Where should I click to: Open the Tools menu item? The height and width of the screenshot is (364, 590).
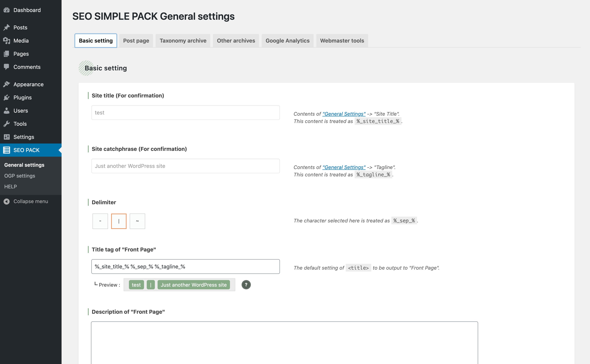tap(31, 124)
